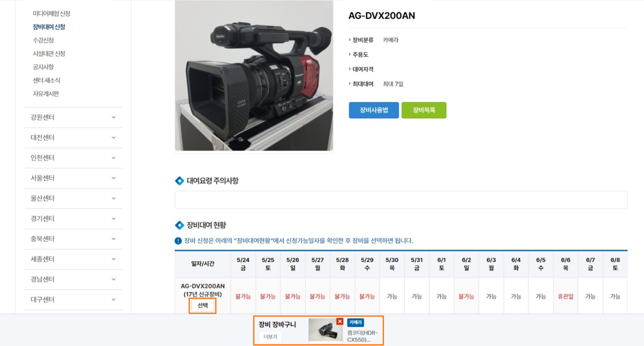The height and width of the screenshot is (346, 644).
Task: Click info icon beside 장비 신청은 notice
Action: point(178,241)
